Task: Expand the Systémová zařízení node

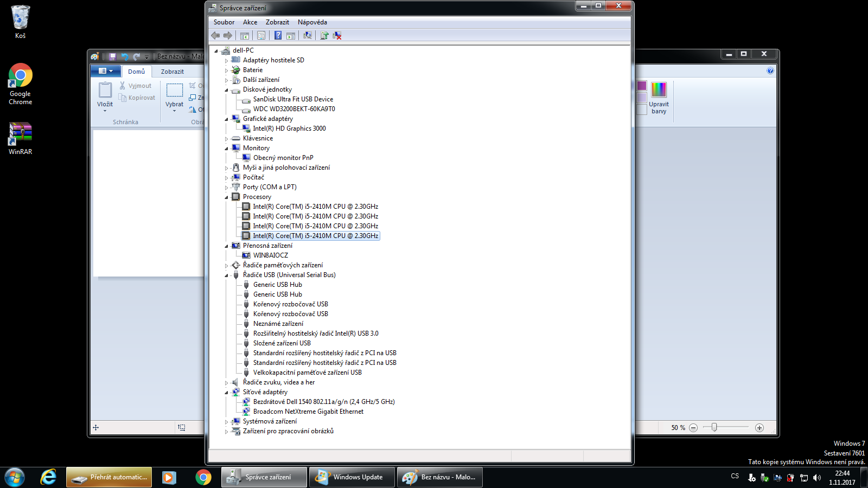Action: click(227, 422)
